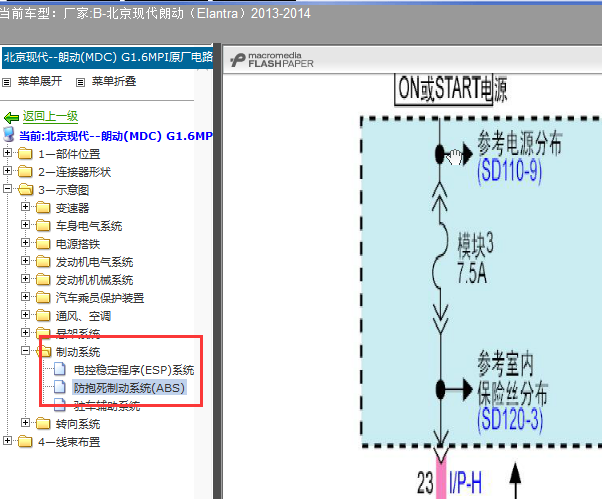Expand the 1—部件位置 node

click(7, 152)
